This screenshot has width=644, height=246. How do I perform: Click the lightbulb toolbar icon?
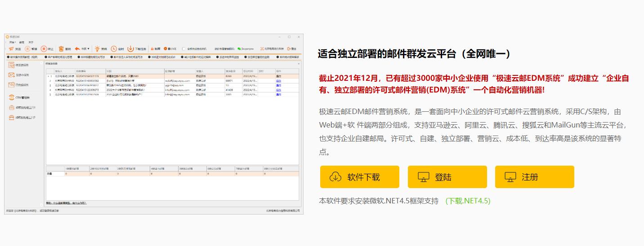click(x=97, y=48)
